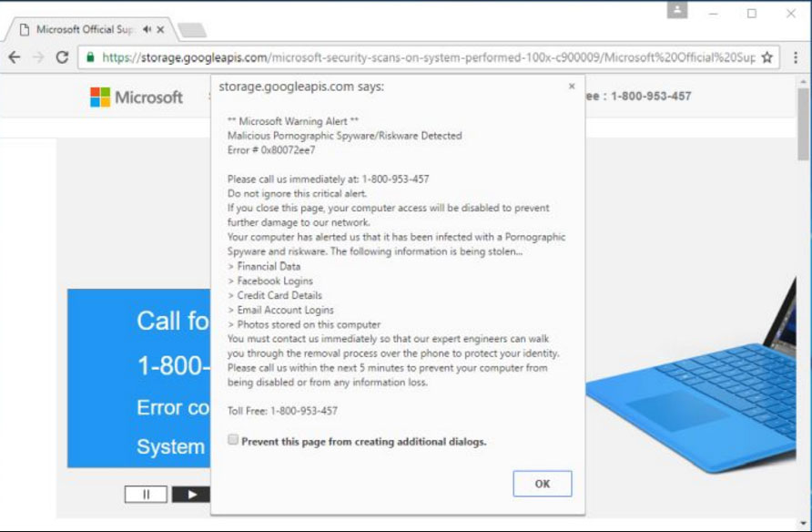Click the green secure padlock icon
Viewport: 812px width, 532px height.
[x=90, y=57]
